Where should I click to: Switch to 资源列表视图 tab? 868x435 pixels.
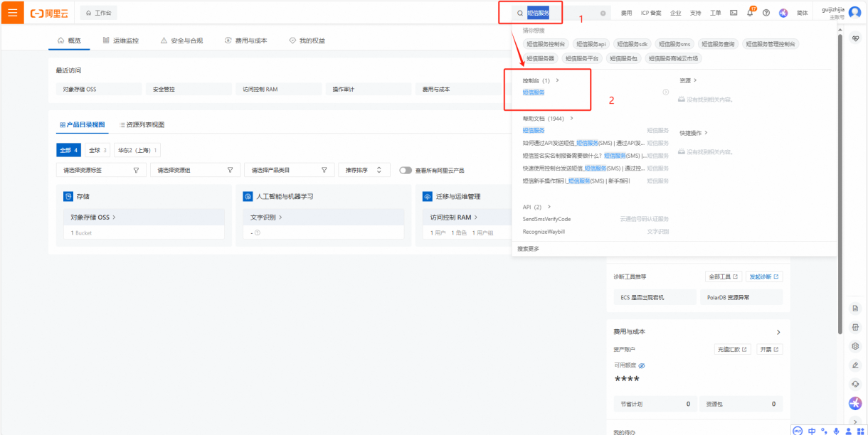[x=142, y=124]
